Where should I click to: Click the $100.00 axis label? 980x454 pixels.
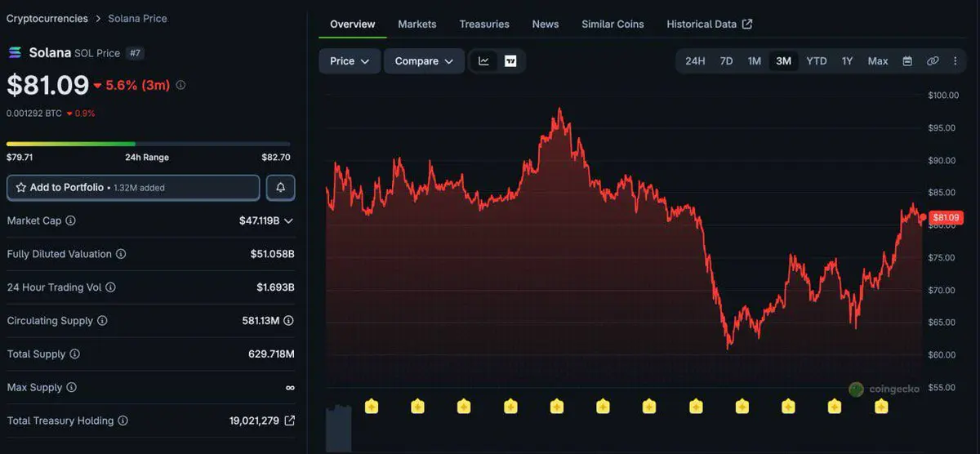[x=943, y=96]
